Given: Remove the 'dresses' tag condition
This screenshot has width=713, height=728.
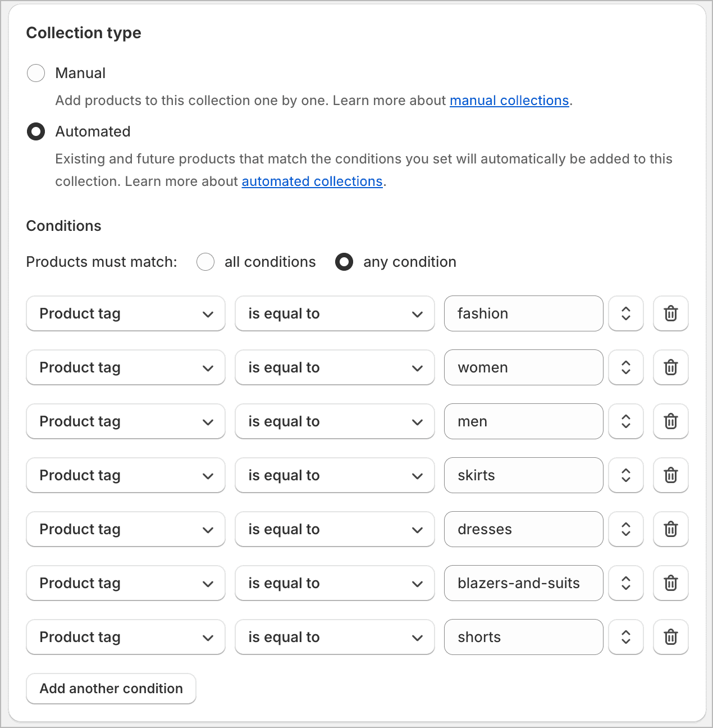Looking at the screenshot, I should (x=671, y=529).
